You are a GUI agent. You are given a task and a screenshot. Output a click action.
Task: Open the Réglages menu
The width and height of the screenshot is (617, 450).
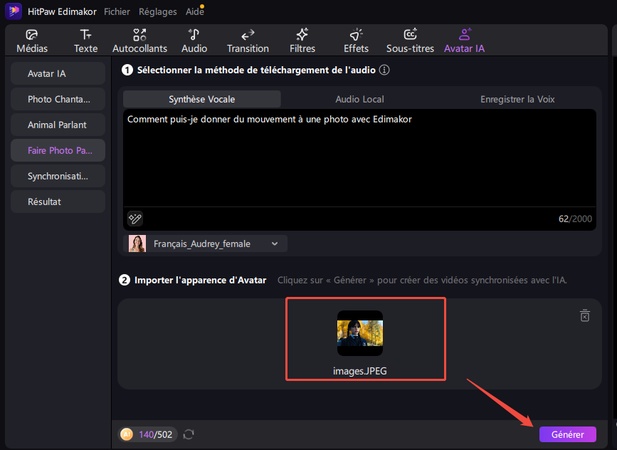(157, 11)
